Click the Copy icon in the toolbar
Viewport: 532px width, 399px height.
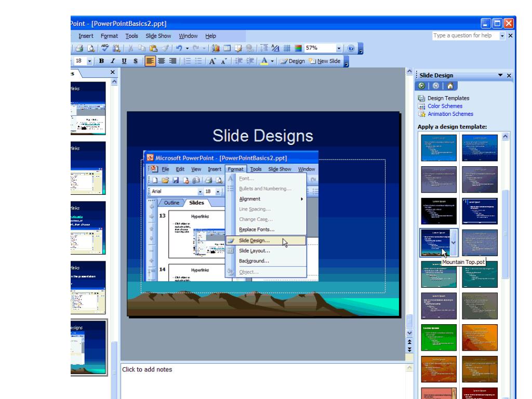coord(141,48)
